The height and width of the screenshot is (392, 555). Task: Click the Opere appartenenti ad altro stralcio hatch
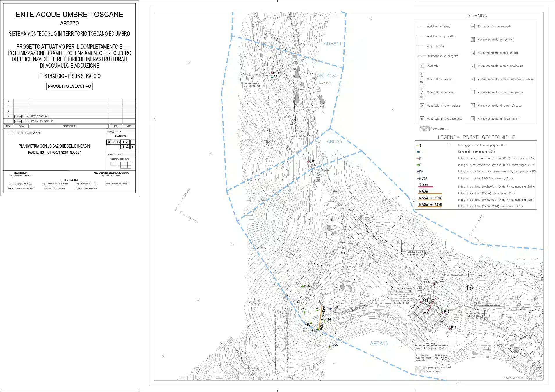click(420, 370)
